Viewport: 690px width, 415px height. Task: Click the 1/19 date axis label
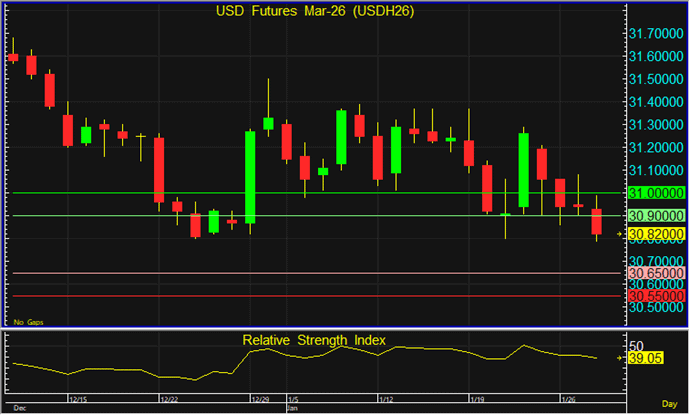[x=476, y=398]
